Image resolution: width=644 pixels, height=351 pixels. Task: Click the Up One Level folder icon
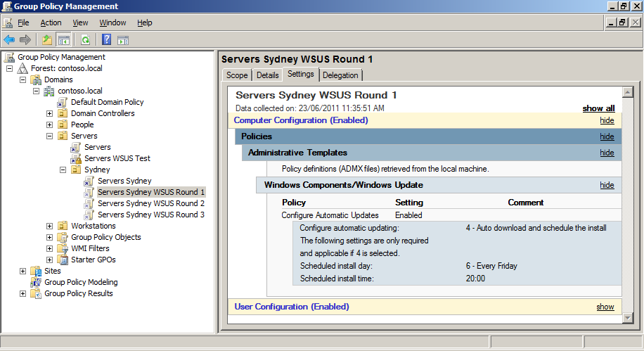46,39
